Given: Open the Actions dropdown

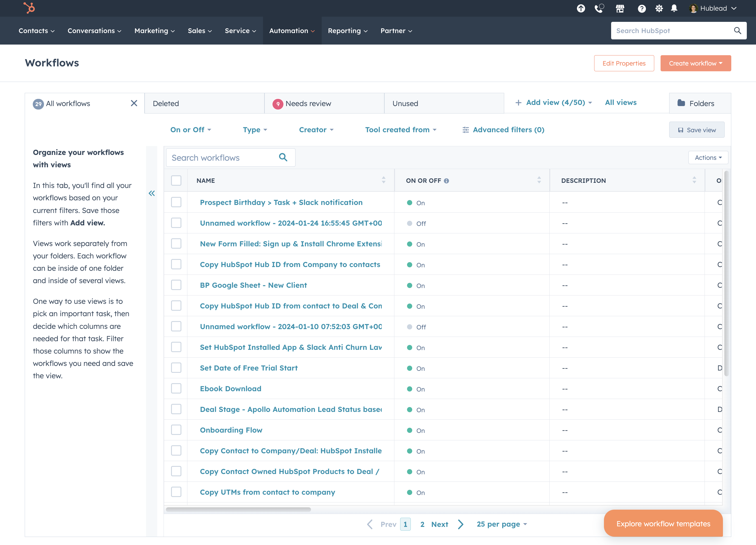Looking at the screenshot, I should [x=708, y=157].
